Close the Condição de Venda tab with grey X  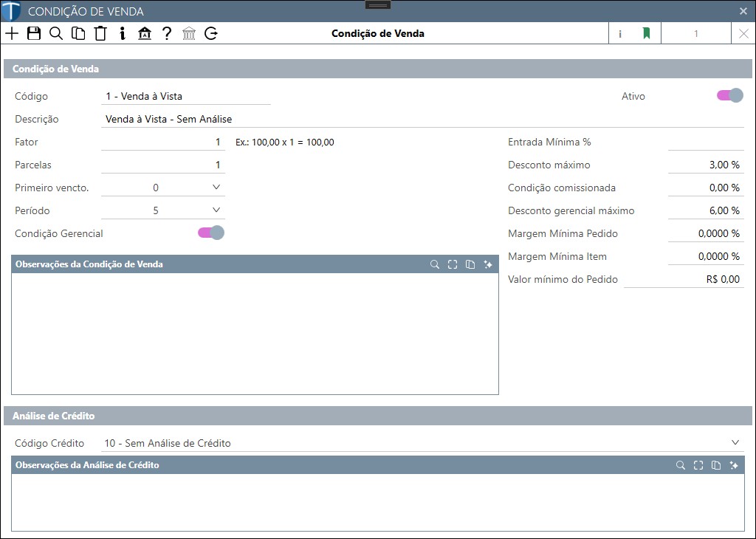tap(743, 33)
